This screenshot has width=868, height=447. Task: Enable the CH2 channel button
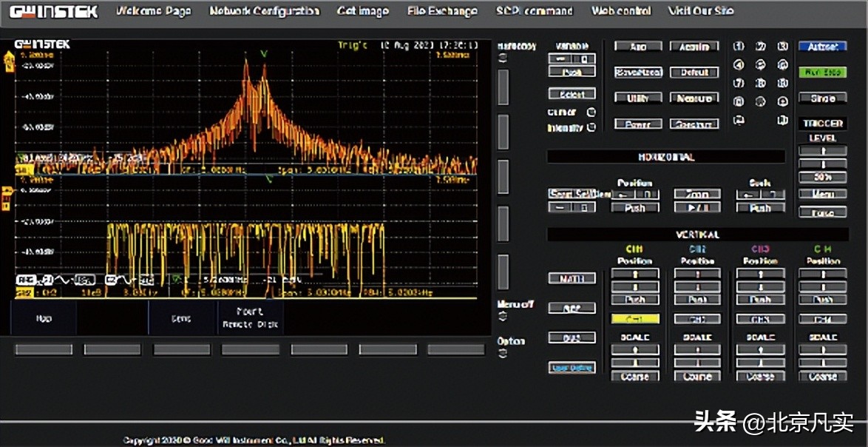(x=697, y=320)
